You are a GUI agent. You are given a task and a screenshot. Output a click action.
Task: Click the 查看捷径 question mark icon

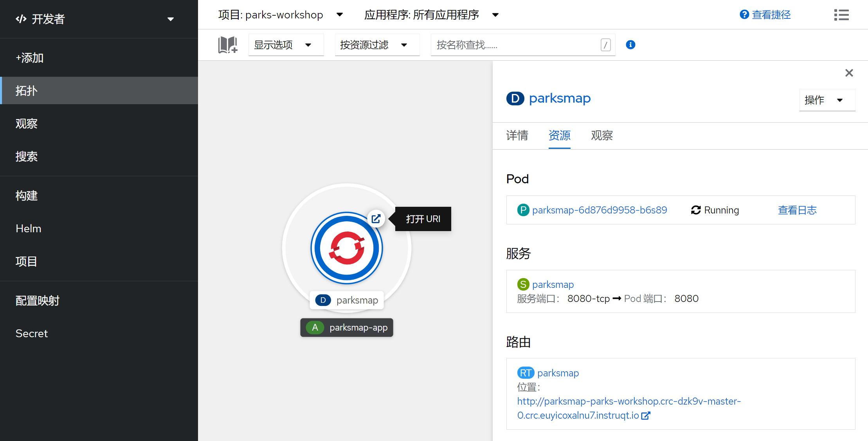click(x=744, y=14)
